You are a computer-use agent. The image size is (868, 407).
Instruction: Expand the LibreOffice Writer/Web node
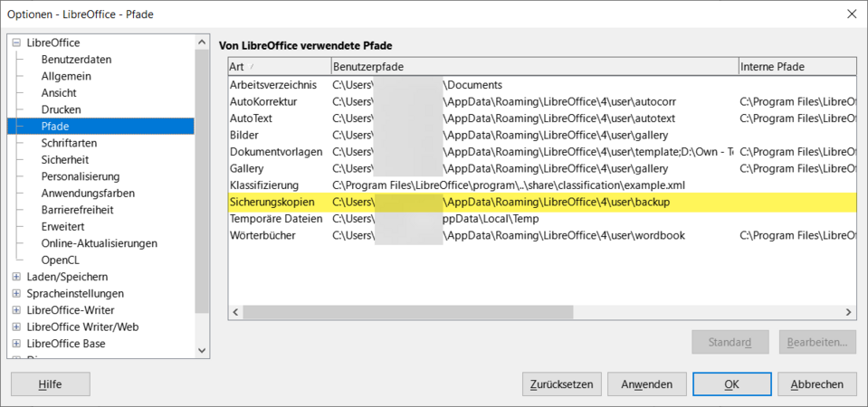point(16,327)
